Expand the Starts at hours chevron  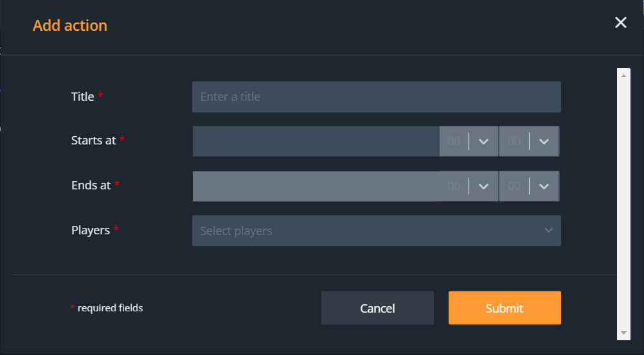pos(484,141)
